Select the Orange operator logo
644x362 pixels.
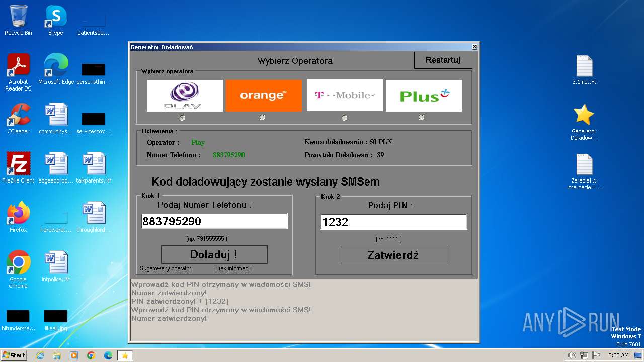click(x=264, y=96)
